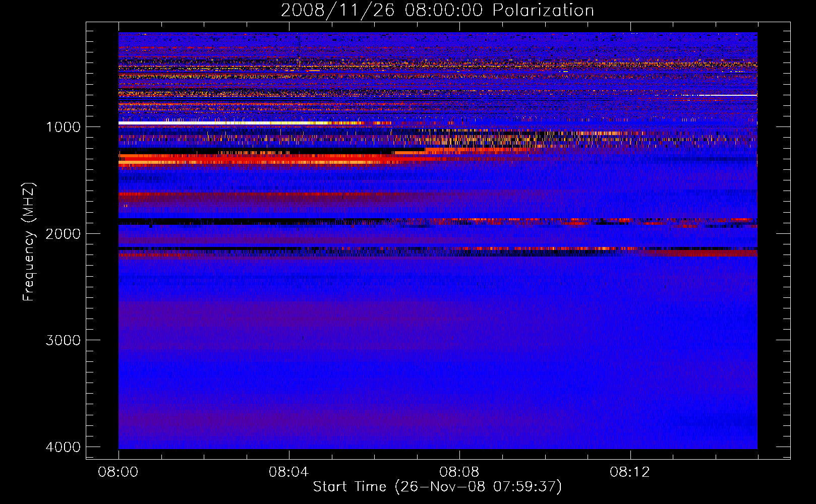Click the 1000 frequency tick label
Viewport: 816px width, 504px height.
point(63,127)
